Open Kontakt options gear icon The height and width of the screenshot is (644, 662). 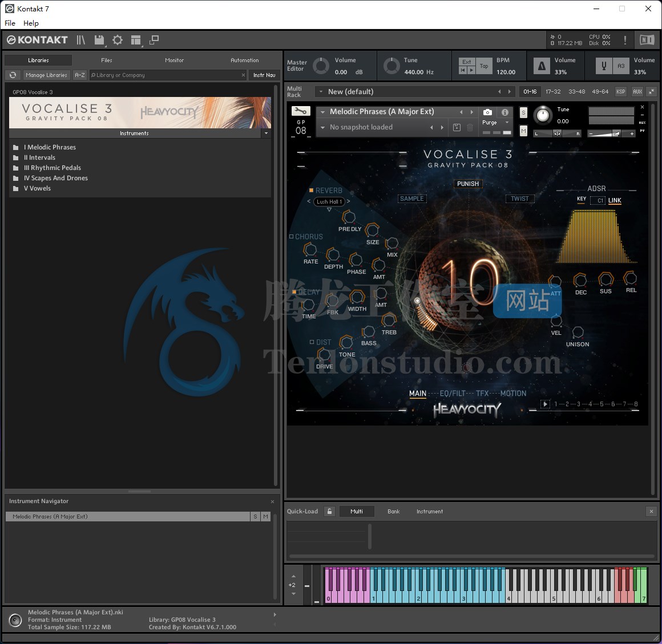click(x=118, y=40)
